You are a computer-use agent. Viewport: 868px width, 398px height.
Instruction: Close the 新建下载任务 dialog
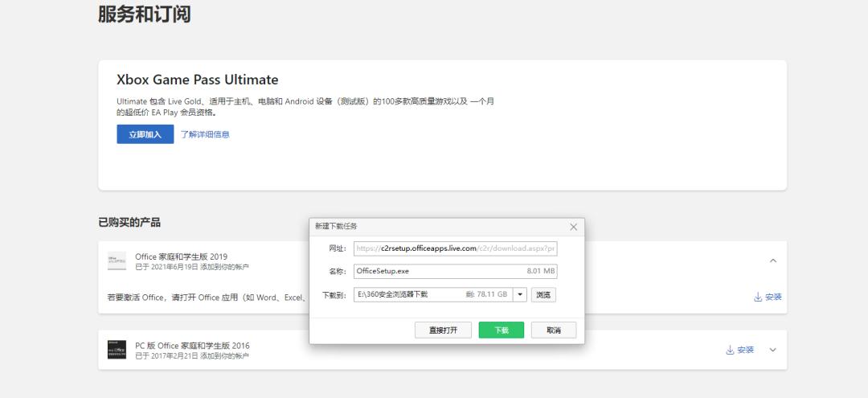pyautogui.click(x=574, y=227)
